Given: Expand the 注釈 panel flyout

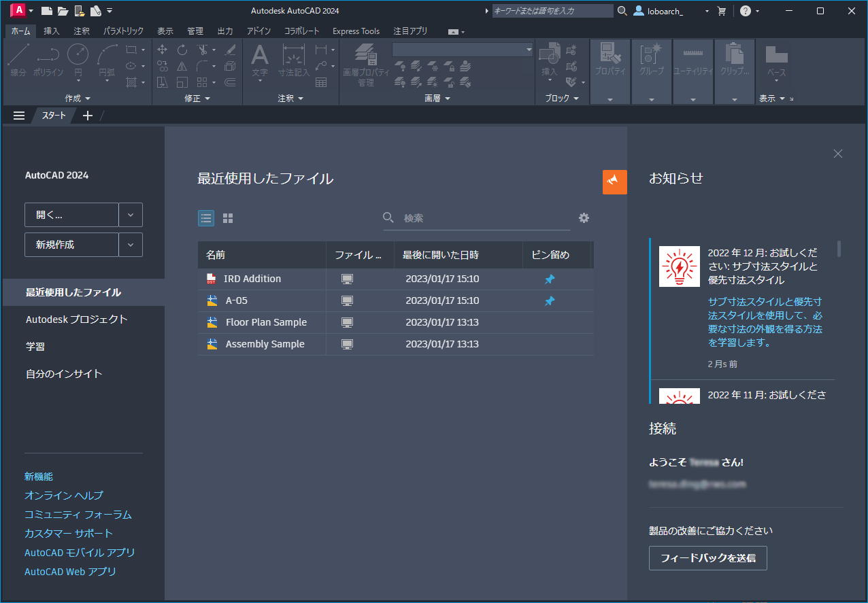Looking at the screenshot, I should (x=290, y=99).
